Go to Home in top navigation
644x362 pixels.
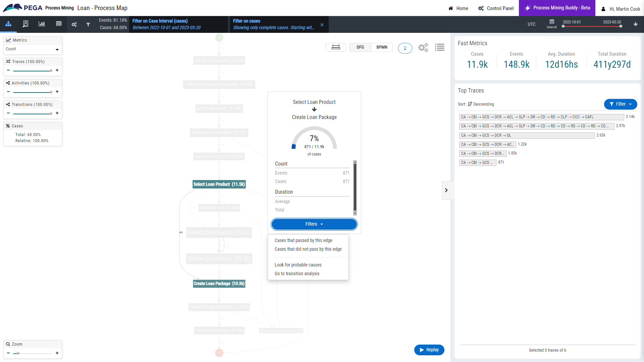(458, 8)
